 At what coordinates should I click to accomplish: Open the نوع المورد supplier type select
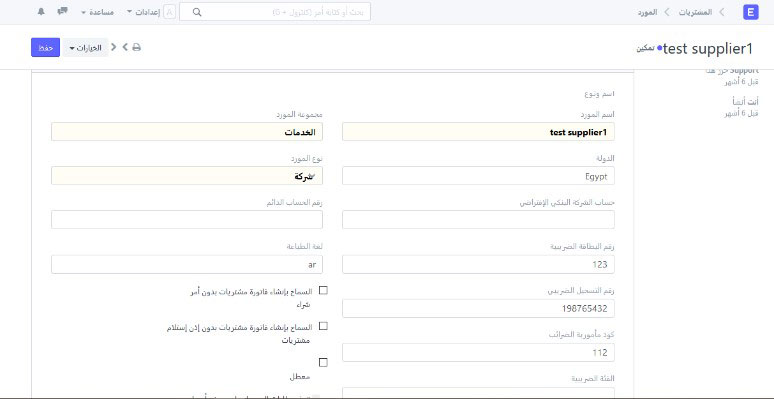point(187,176)
